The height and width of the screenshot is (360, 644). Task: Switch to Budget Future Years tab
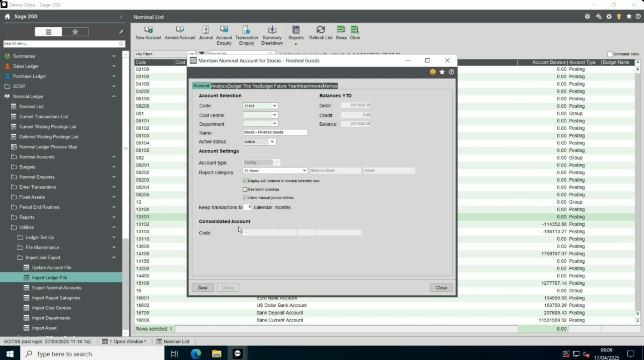coord(278,86)
